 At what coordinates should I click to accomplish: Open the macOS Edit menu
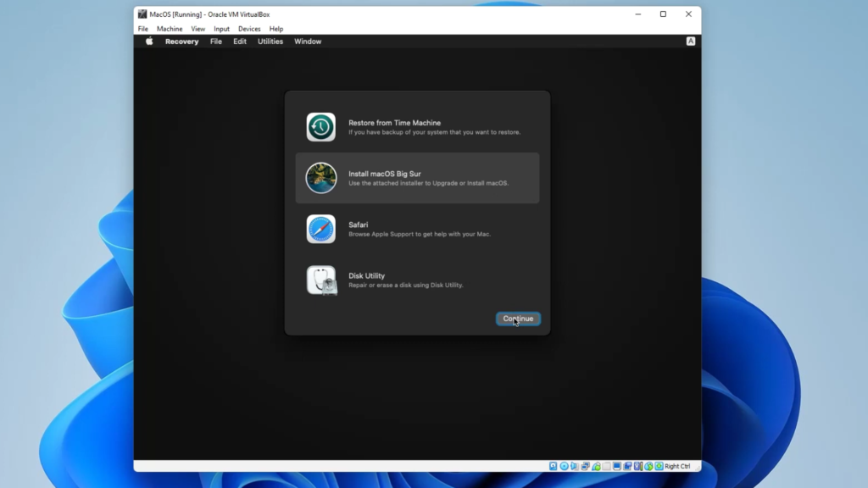240,42
